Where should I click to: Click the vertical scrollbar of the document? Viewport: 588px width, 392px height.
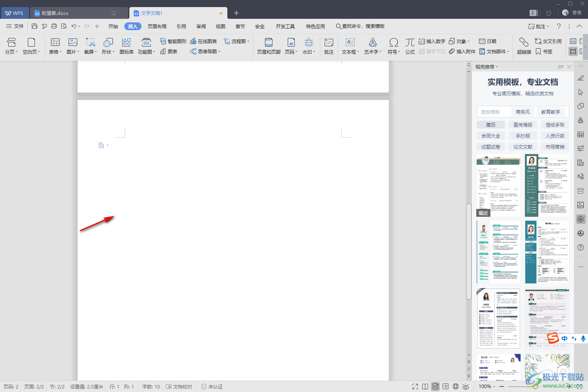tap(469, 251)
